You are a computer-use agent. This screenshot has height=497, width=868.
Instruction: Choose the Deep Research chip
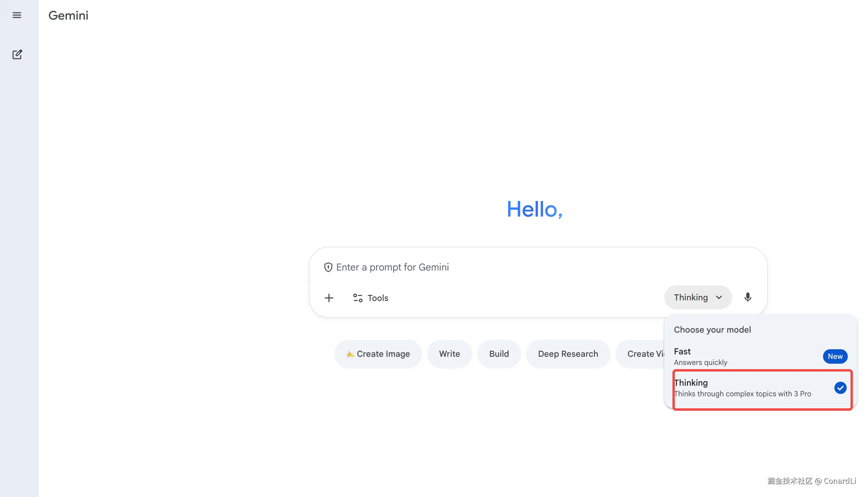(568, 354)
